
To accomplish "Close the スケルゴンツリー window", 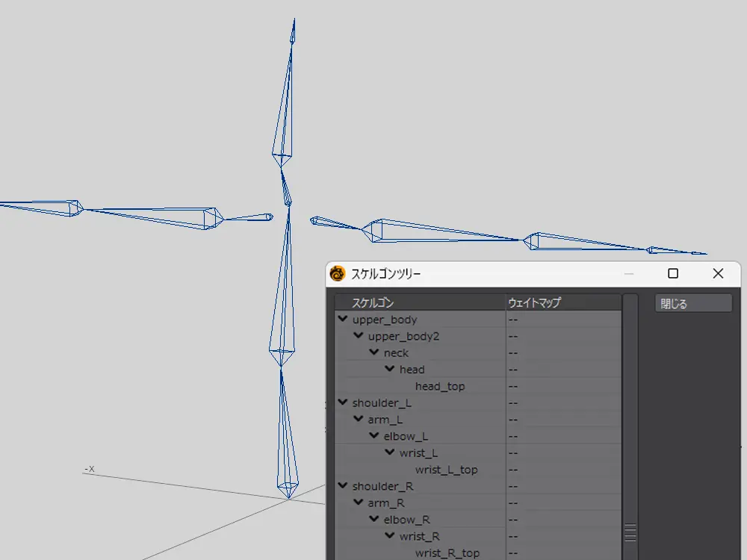I will (x=718, y=274).
